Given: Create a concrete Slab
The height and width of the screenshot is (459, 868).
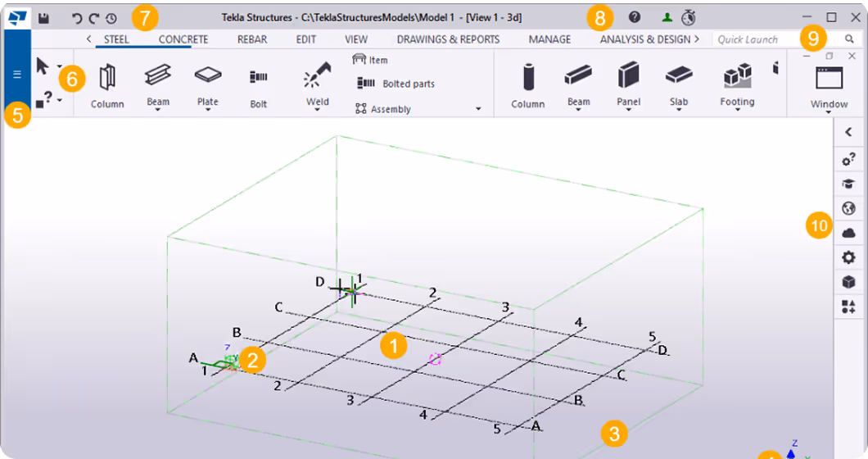Looking at the screenshot, I should (679, 84).
